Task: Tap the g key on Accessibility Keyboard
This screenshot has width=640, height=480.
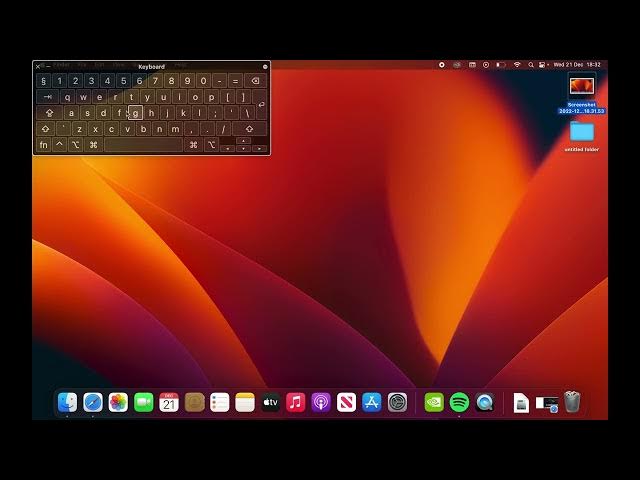Action: pos(136,113)
